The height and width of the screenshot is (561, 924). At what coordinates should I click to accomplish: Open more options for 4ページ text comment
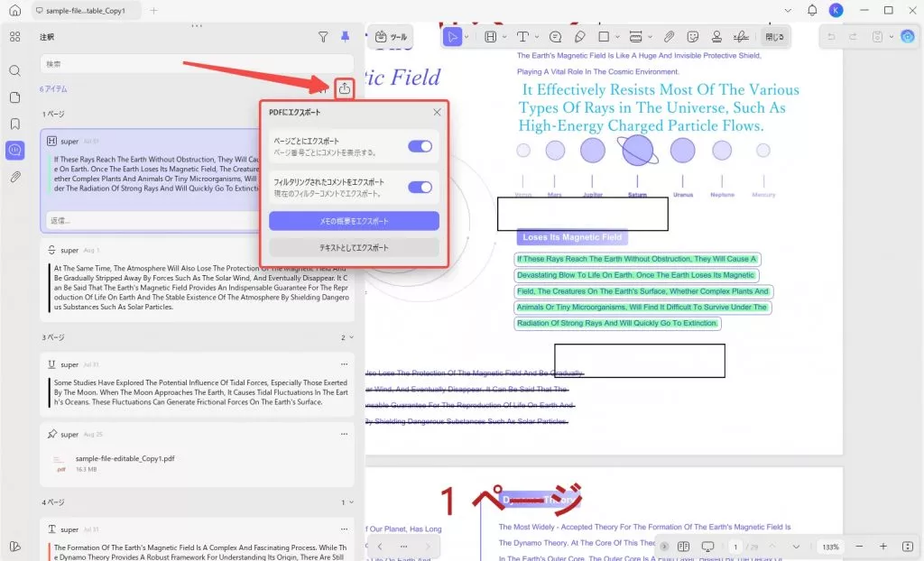[x=344, y=529]
